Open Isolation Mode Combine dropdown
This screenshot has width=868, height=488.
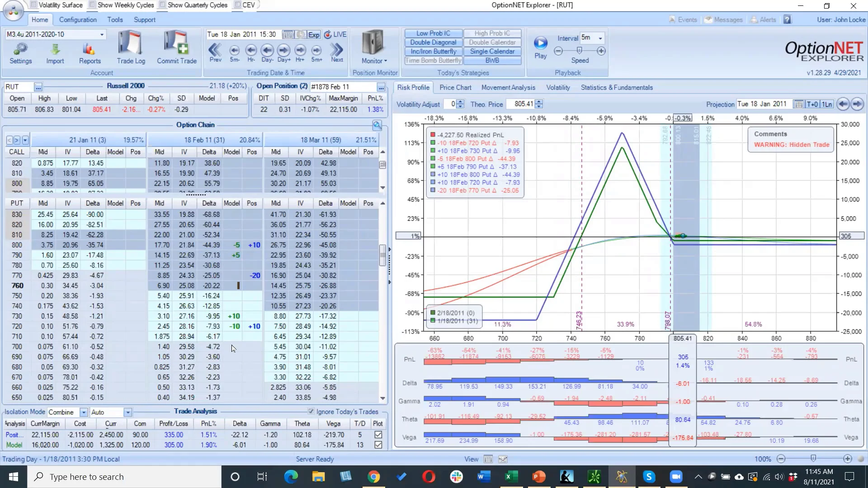tap(84, 413)
